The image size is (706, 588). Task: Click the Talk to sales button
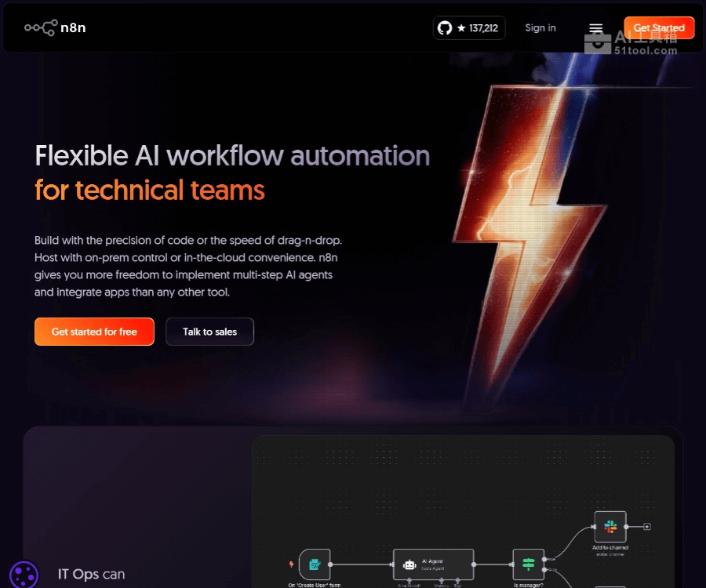pyautogui.click(x=209, y=332)
